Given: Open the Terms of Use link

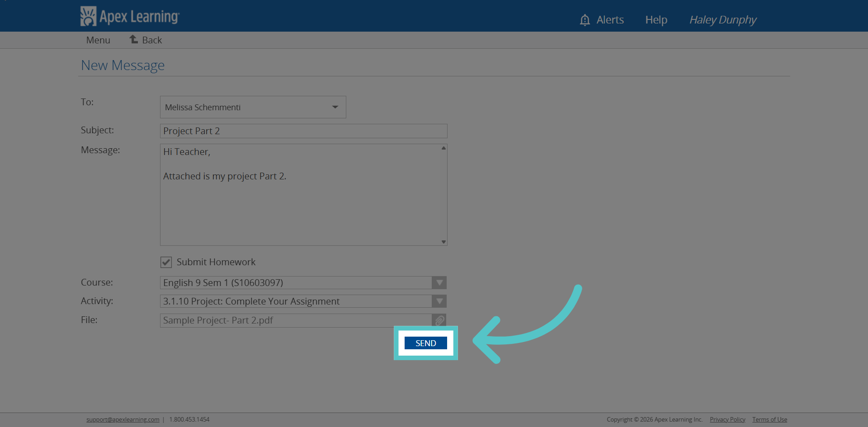Looking at the screenshot, I should pyautogui.click(x=769, y=419).
